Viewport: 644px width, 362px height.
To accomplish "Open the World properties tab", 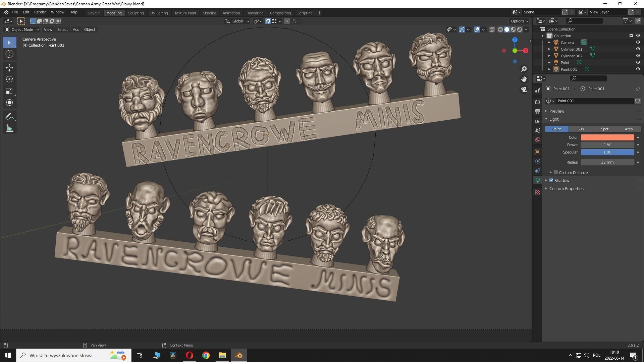I will 538,140.
